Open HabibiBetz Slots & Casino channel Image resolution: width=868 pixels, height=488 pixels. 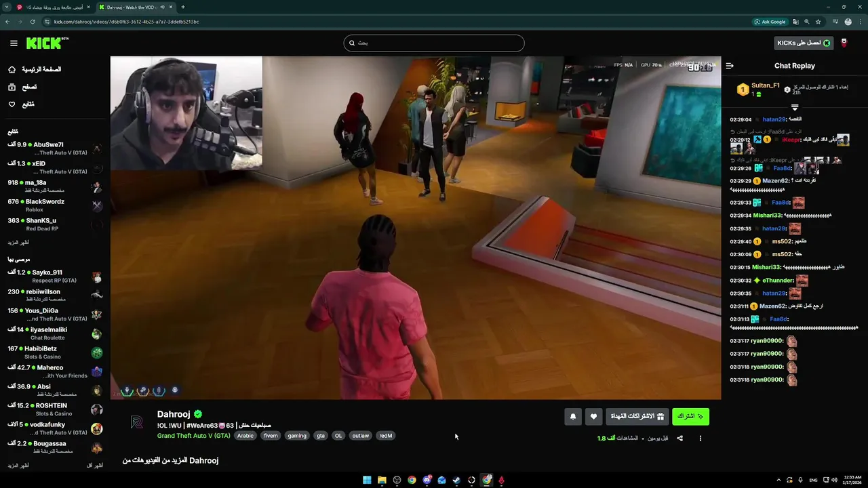55,352
